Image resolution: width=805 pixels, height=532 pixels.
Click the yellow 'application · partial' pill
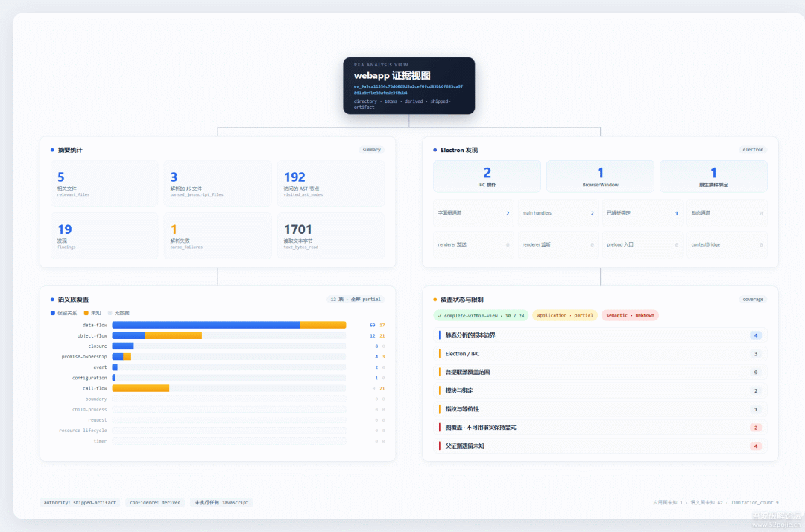point(565,315)
